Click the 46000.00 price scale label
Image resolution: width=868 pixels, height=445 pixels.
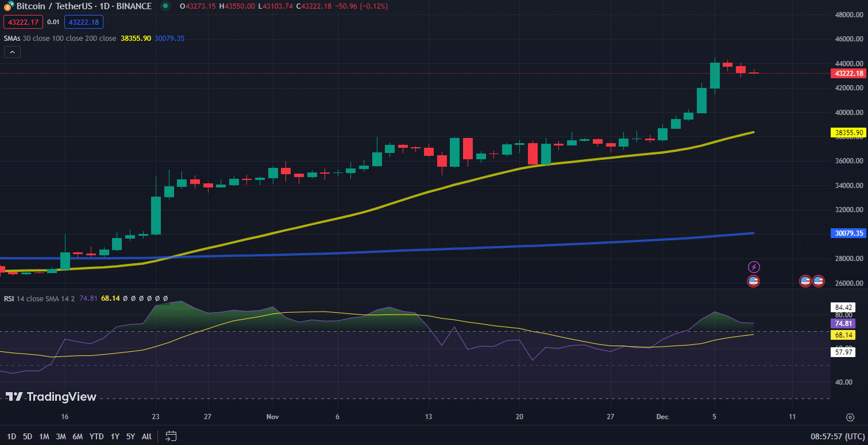(848, 39)
